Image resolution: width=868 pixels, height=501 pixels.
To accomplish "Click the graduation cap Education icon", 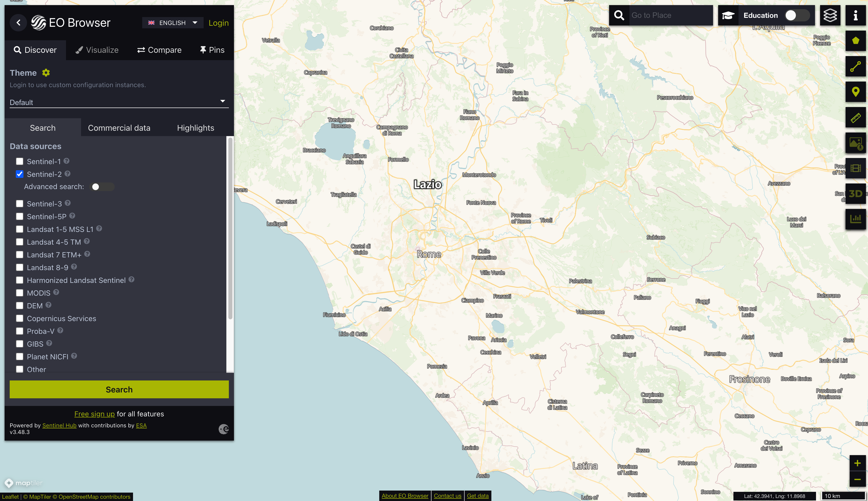I will tap(728, 15).
